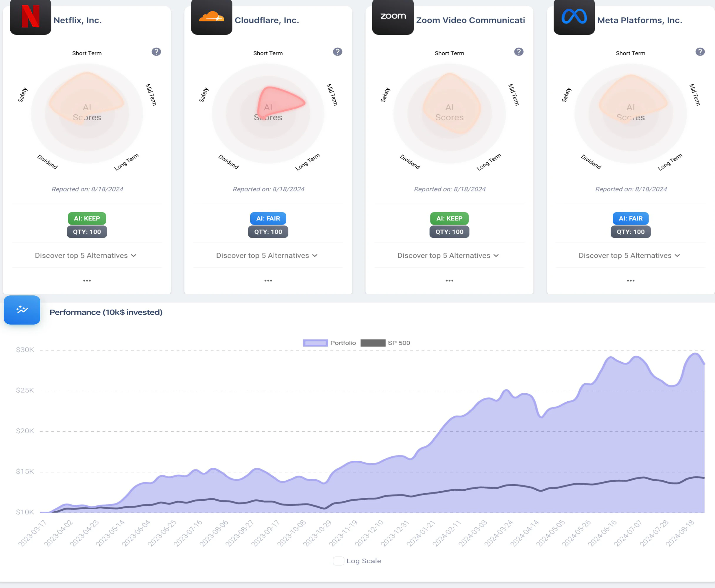Click the portfolio performance chart icon

[22, 310]
